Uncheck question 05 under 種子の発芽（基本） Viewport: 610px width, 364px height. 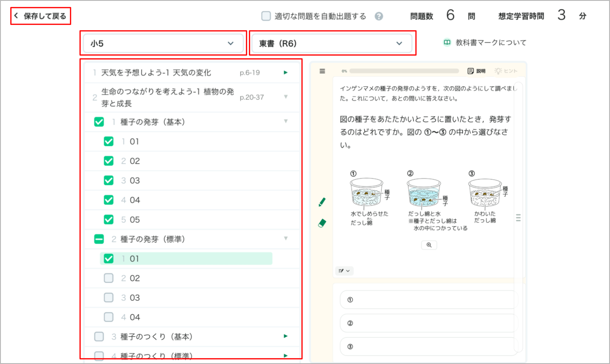point(109,219)
